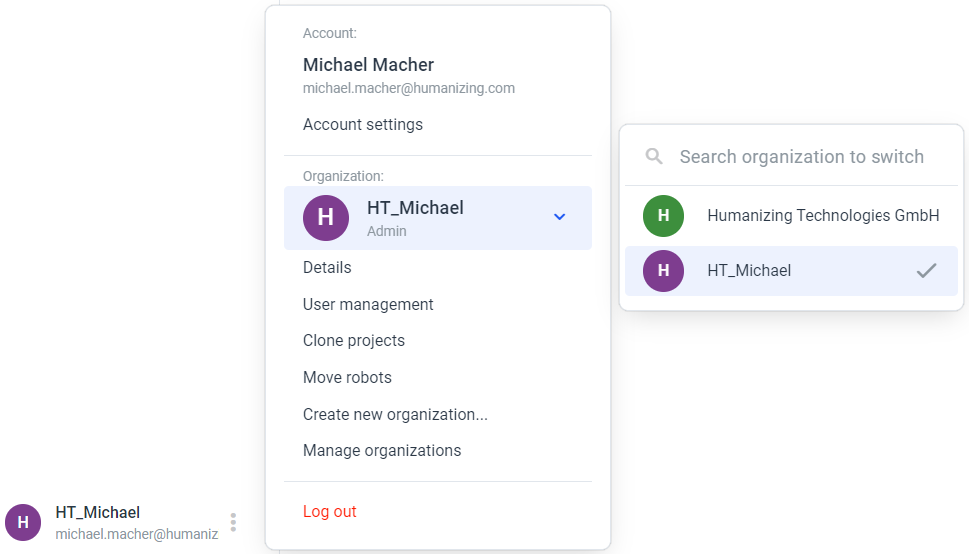
Task: Go to User management
Action: pos(368,304)
